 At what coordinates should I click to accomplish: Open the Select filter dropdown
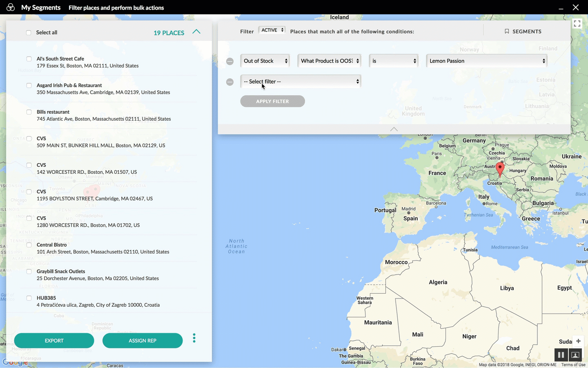coord(301,81)
